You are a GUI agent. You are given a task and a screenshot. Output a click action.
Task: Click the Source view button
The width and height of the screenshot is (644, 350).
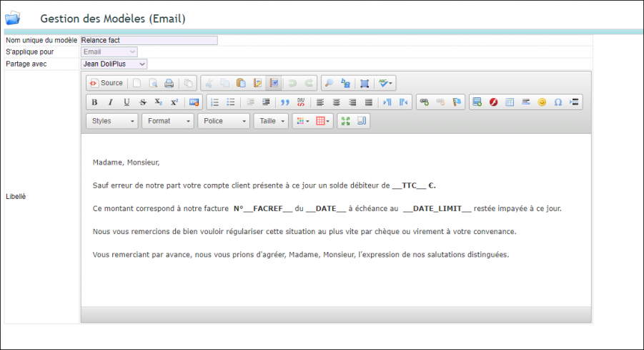point(106,83)
